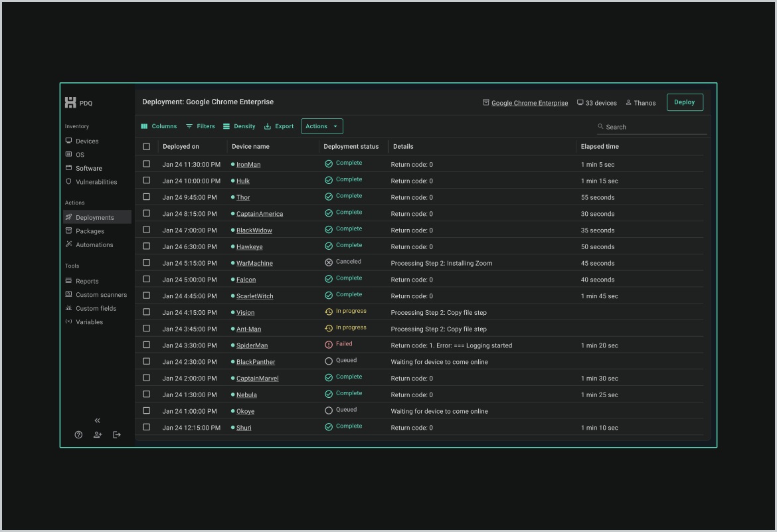Click the Automations wand icon
The height and width of the screenshot is (532, 777).
point(69,244)
